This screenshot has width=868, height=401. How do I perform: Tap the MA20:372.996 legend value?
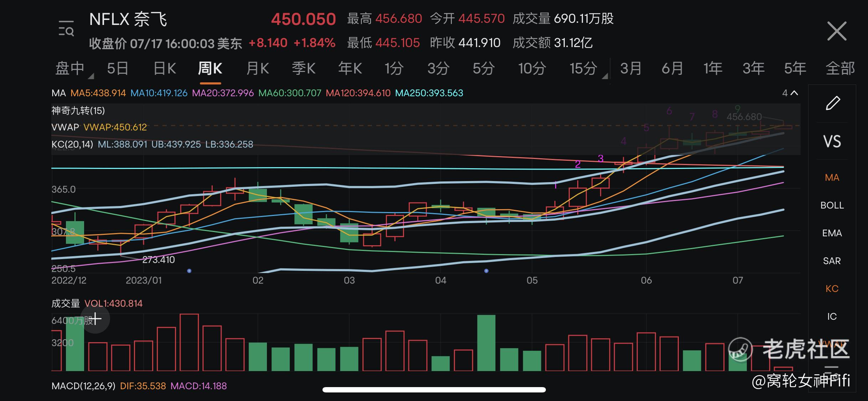pyautogui.click(x=223, y=93)
